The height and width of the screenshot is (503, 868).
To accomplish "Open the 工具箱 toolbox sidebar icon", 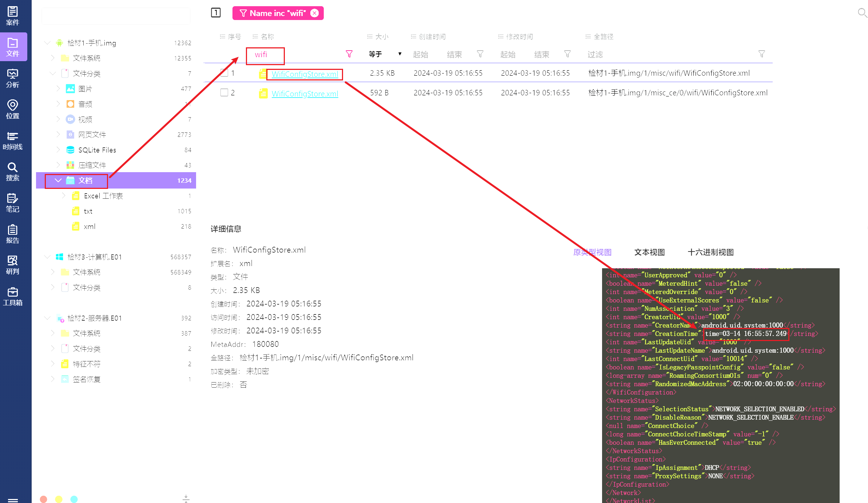I will 12,296.
